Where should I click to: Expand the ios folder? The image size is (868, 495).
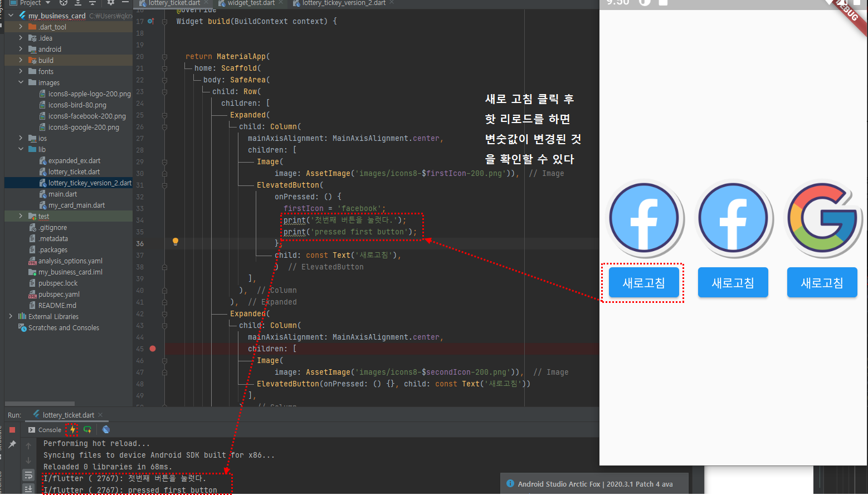tap(21, 138)
